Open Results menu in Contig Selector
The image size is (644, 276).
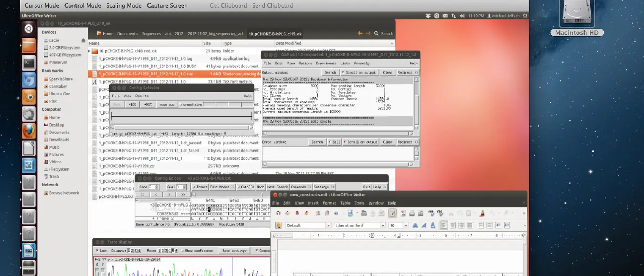[142, 96]
